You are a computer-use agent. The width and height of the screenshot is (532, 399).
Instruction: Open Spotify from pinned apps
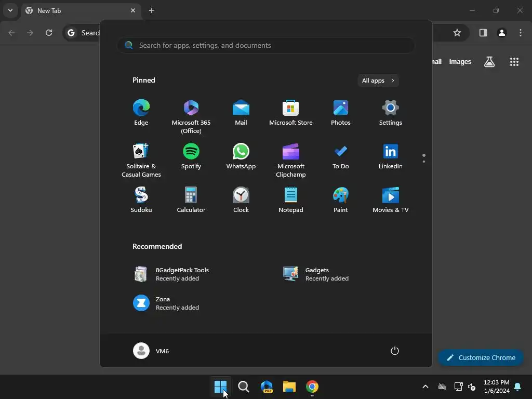(x=191, y=157)
